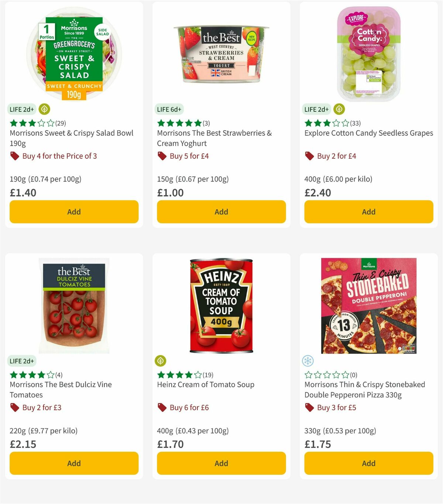
Task: Click the Cotton Candy grapes product image
Action: click(x=368, y=53)
